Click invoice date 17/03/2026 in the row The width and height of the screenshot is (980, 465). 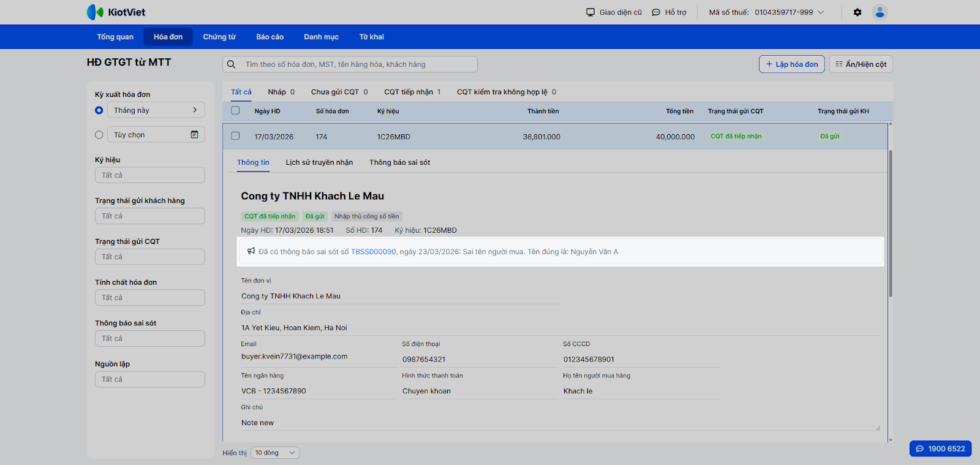coord(274,137)
